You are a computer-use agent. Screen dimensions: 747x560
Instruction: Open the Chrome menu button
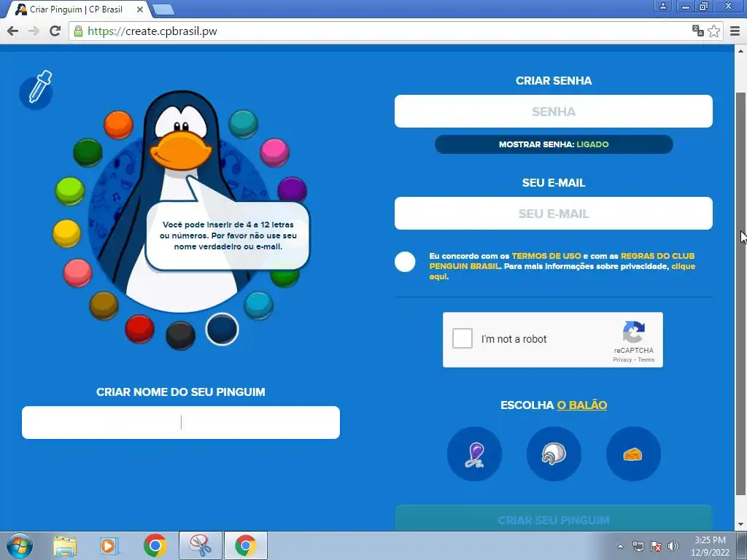click(735, 31)
